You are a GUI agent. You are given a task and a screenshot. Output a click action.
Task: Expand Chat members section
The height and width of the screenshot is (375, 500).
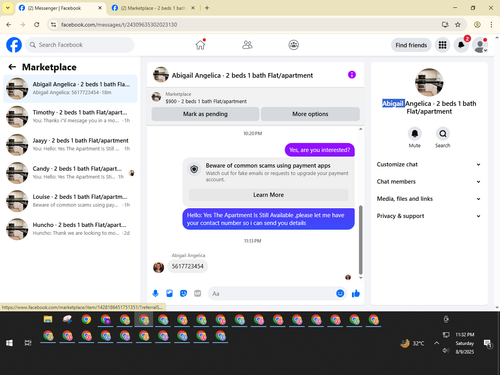(x=429, y=182)
